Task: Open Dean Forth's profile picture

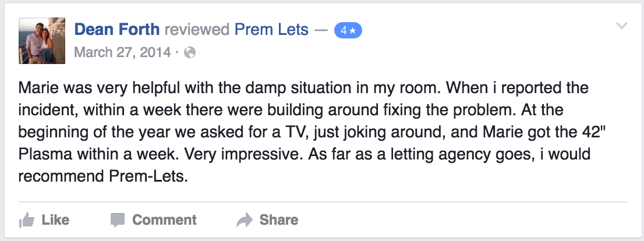Action: point(42,41)
